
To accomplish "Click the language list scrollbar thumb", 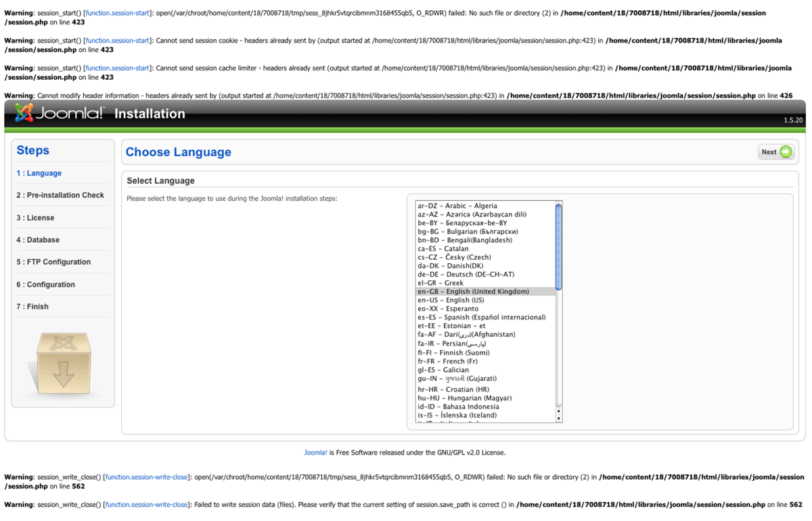I will click(558, 247).
